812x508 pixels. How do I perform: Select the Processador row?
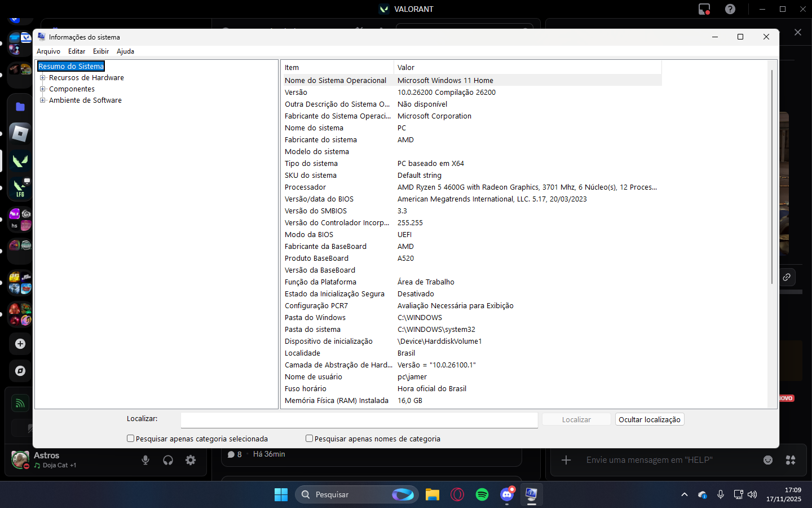pyautogui.click(x=471, y=187)
